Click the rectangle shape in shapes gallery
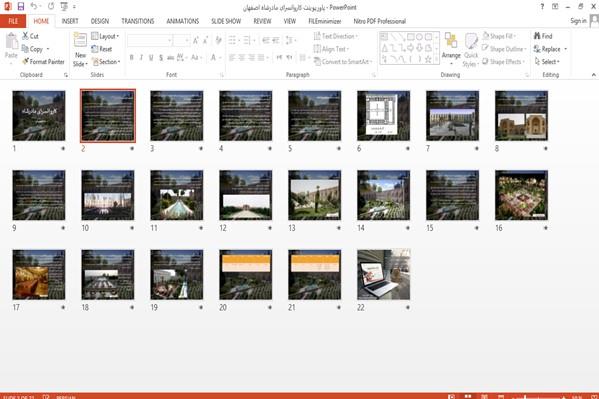Screen dimensions: 599x399 [x=411, y=37]
